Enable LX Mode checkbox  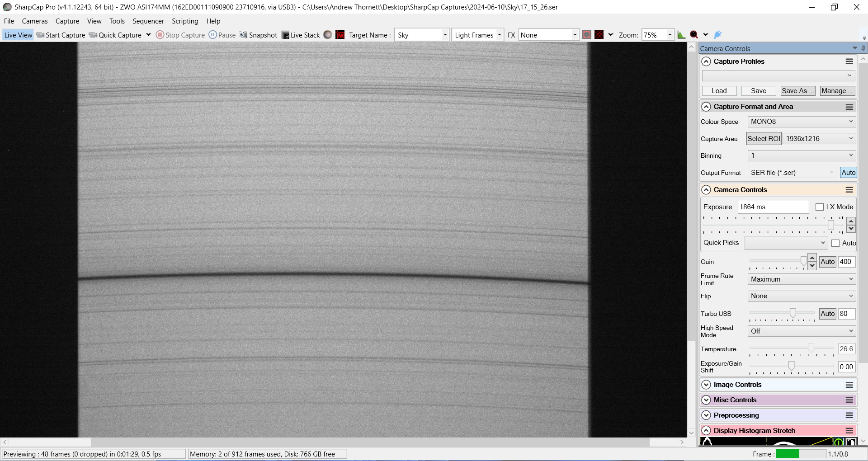click(x=820, y=207)
